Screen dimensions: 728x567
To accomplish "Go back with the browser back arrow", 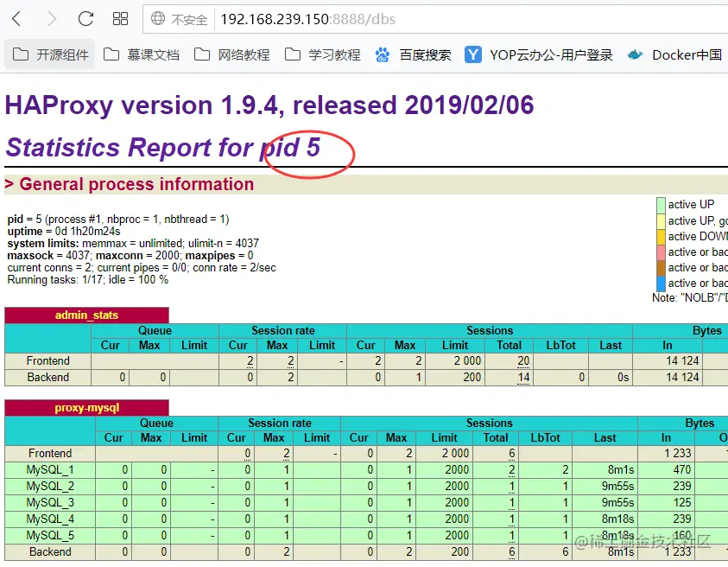I will (x=16, y=19).
